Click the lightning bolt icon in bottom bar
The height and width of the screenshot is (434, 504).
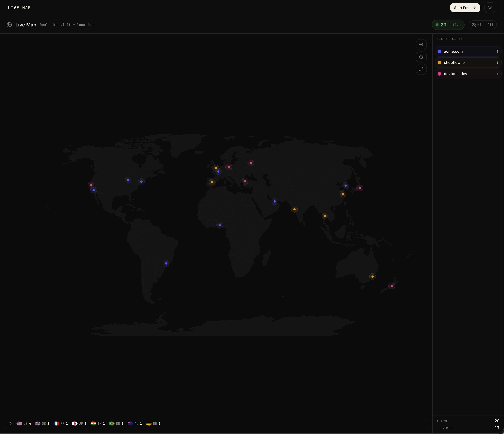point(10,424)
